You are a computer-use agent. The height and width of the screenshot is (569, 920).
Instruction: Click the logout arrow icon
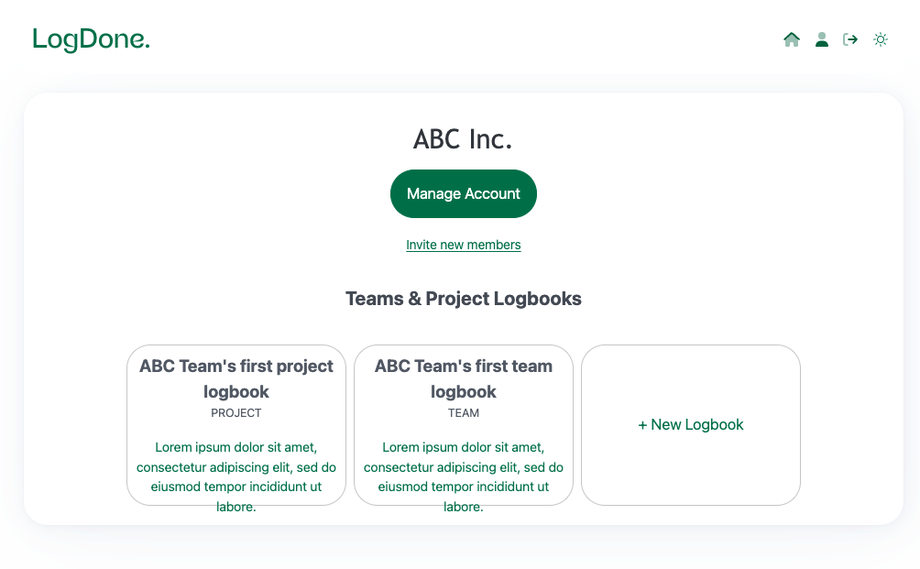click(x=850, y=40)
